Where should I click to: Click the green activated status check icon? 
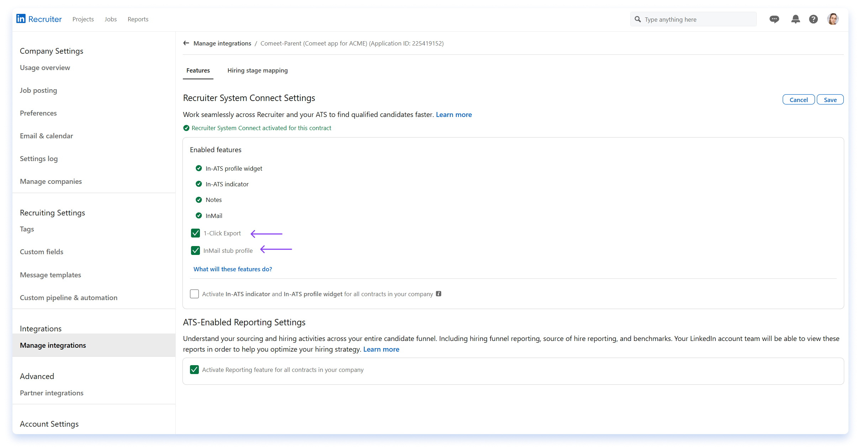coord(186,128)
